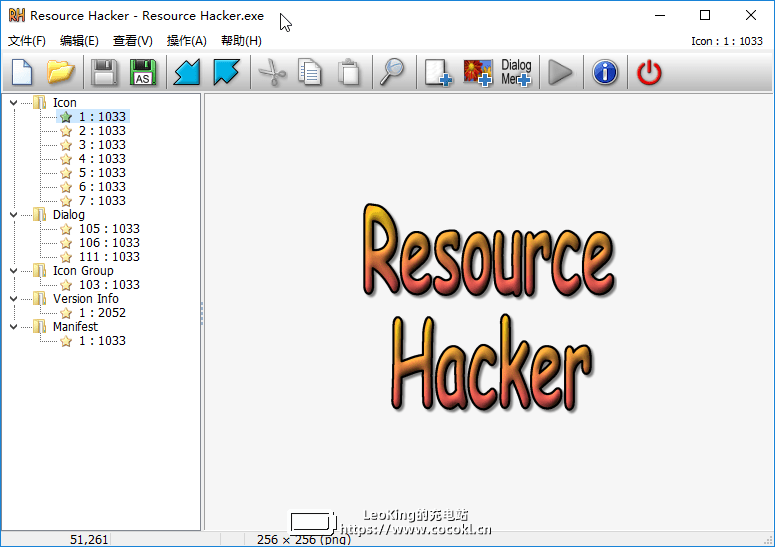Screen dimensions: 775x547
Task: Click the Resource Hacker title bar logo
Action: point(16,15)
